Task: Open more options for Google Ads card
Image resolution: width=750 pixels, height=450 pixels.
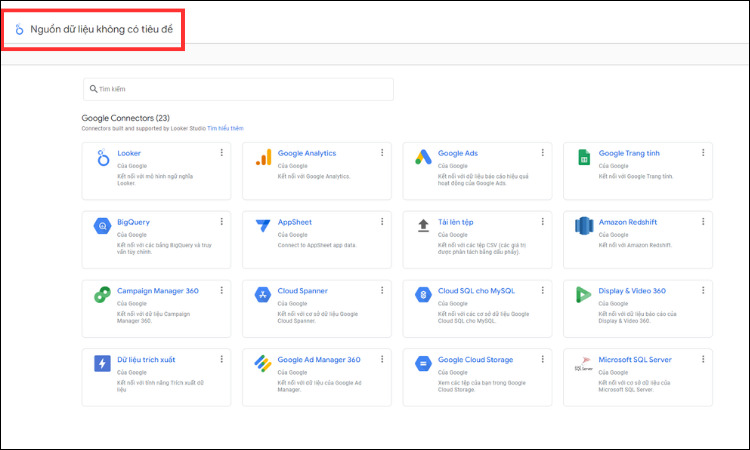Action: coord(542,153)
